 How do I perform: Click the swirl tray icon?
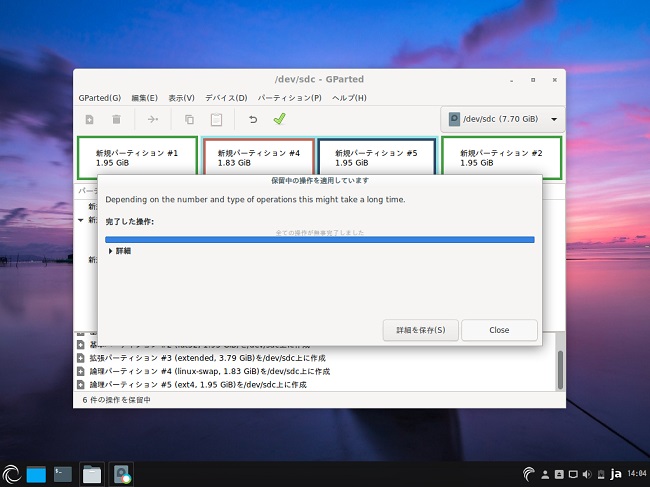tap(529, 474)
